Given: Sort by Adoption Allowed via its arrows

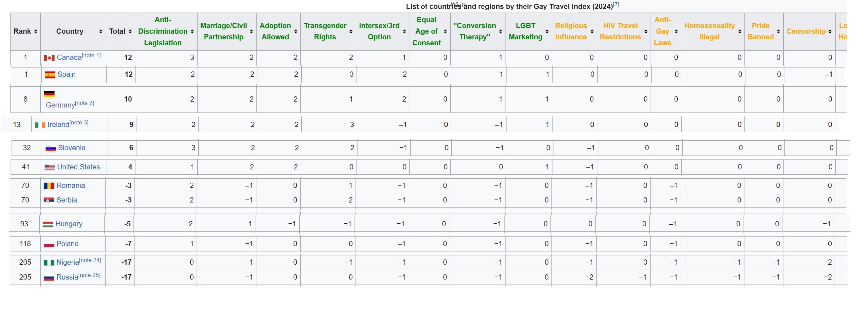Looking at the screenshot, I should (295, 31).
